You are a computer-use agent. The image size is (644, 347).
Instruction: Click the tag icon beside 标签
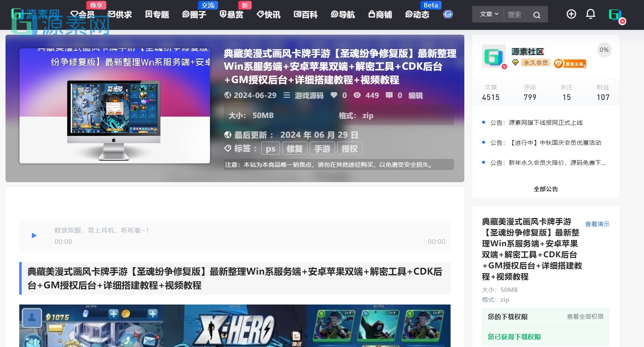tap(228, 148)
